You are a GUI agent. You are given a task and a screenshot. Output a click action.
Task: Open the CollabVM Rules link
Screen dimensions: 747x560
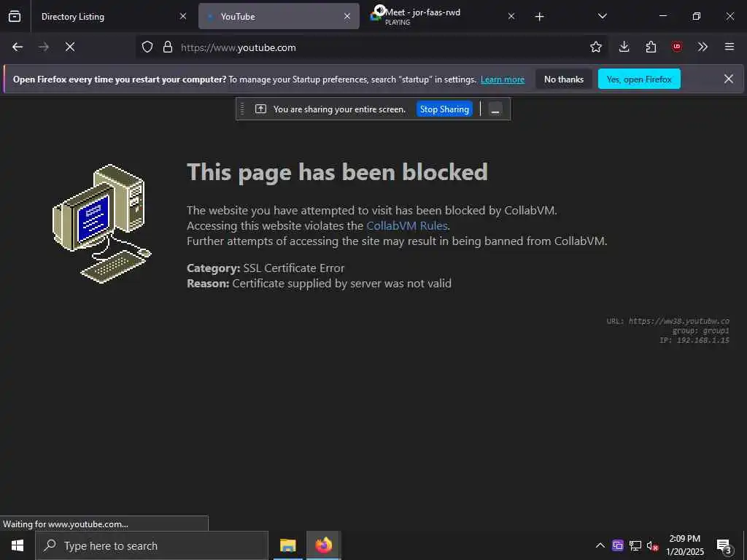(407, 226)
